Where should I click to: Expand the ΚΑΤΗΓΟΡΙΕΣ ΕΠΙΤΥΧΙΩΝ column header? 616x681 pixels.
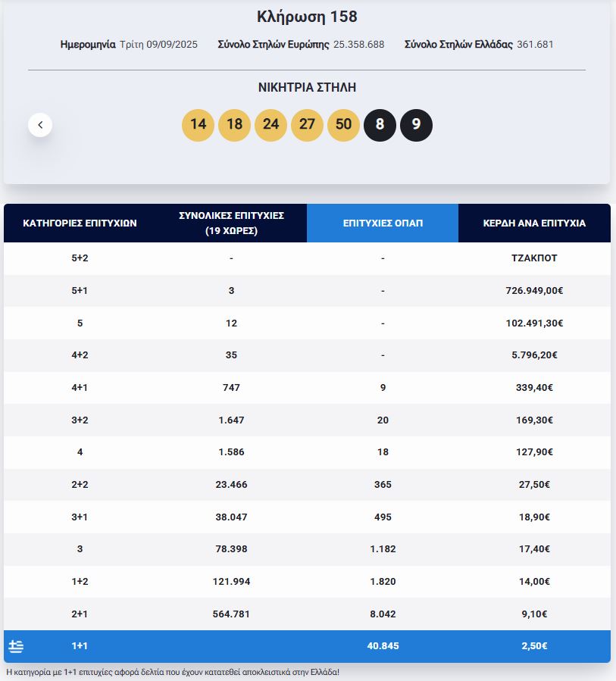click(78, 223)
